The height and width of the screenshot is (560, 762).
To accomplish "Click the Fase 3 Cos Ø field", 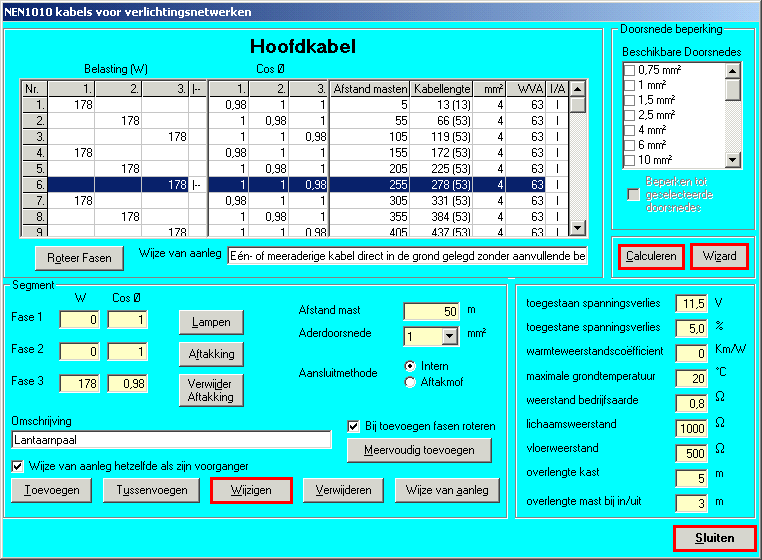I will tap(127, 384).
